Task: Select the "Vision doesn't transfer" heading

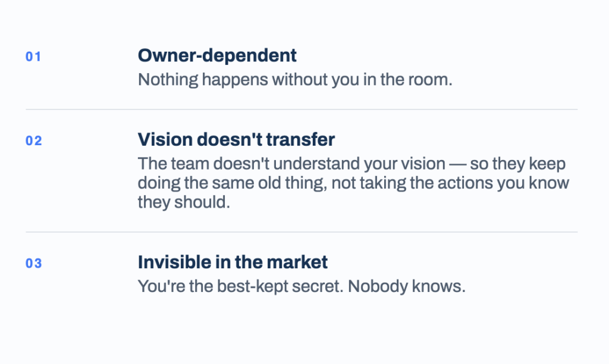Action: [236, 139]
